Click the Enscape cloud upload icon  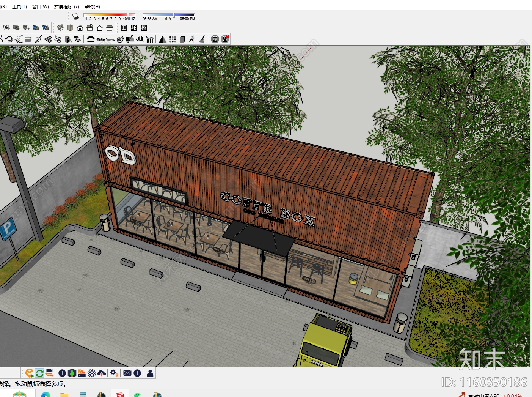(x=102, y=373)
